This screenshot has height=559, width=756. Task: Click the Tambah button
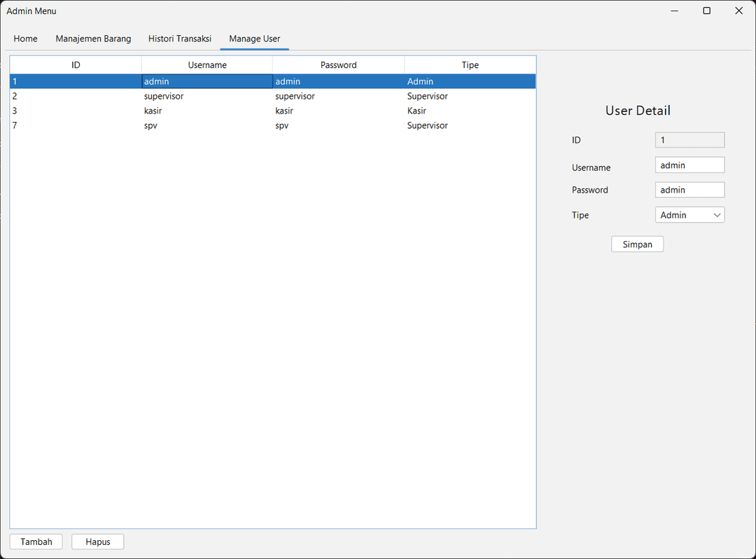[36, 541]
